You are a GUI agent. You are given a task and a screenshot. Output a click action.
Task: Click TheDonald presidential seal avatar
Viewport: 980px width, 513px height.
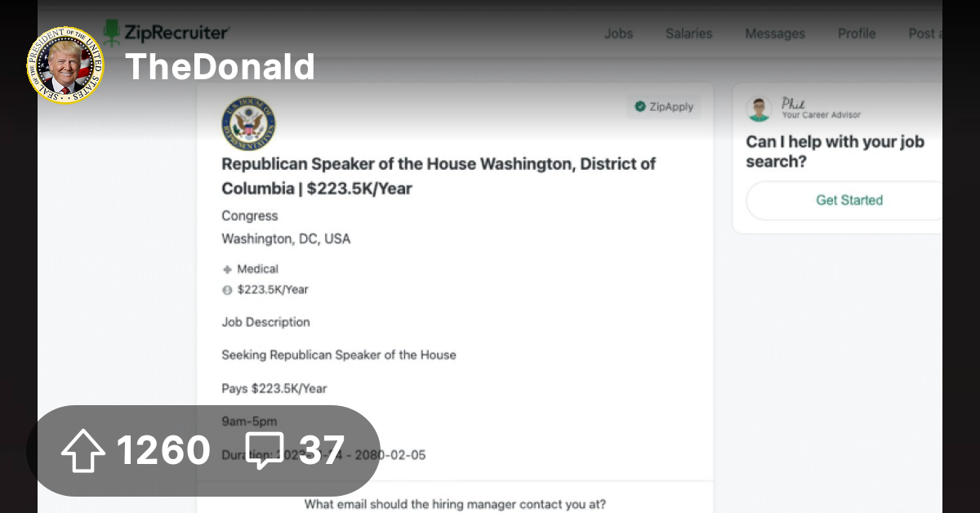(65, 65)
